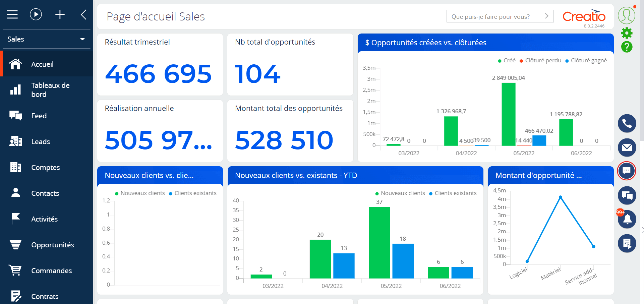Image resolution: width=644 pixels, height=304 pixels.
Task: Click the run process play icon
Action: point(36,14)
